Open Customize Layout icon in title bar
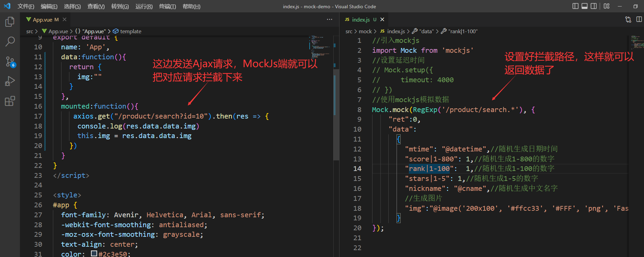This screenshot has height=257, width=644. pos(607,6)
